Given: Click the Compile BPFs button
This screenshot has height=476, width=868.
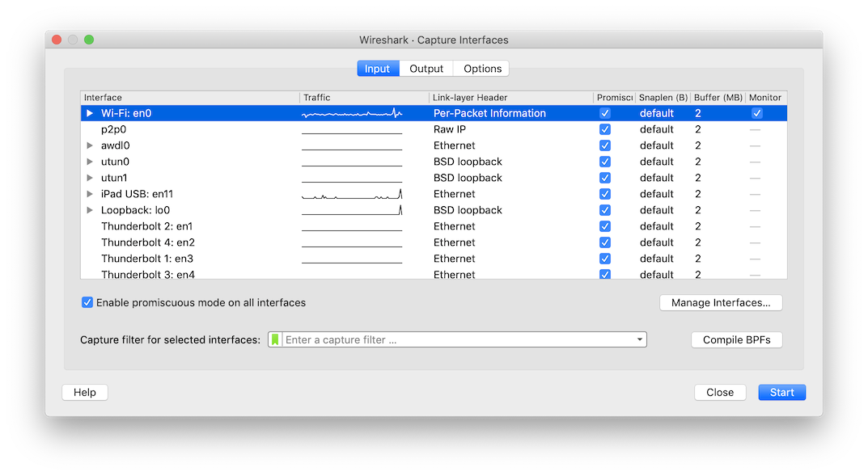Looking at the screenshot, I should point(735,339).
